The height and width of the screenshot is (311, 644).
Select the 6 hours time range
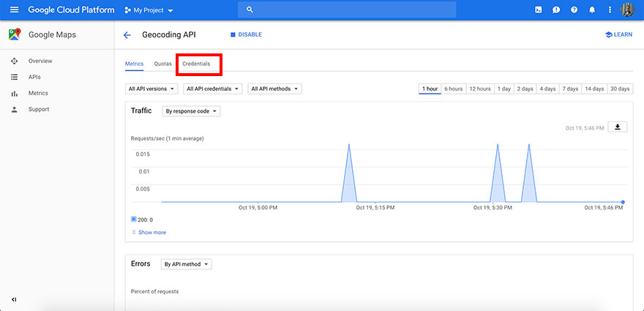coord(454,89)
